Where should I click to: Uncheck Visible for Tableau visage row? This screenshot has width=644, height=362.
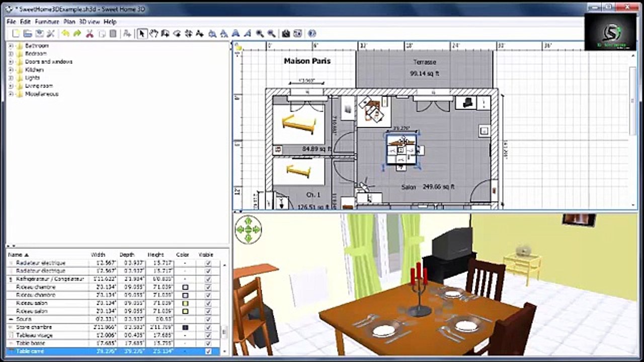(208, 335)
